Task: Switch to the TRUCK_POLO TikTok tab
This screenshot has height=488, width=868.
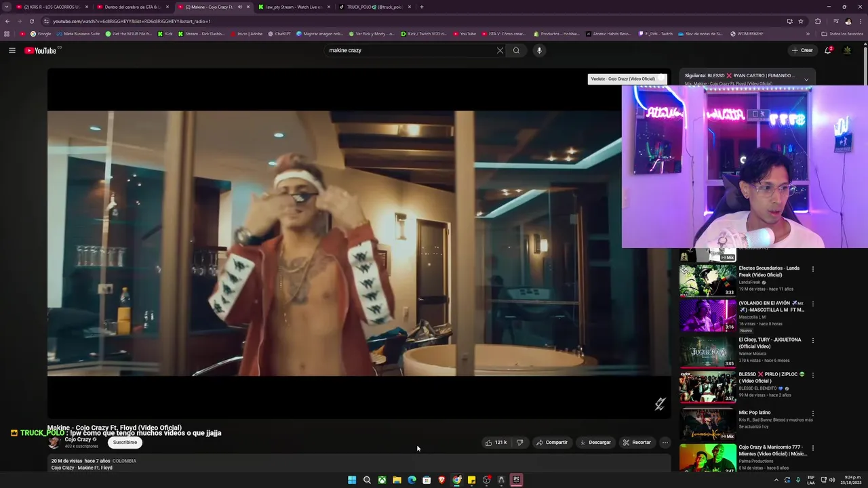Action: click(x=375, y=7)
